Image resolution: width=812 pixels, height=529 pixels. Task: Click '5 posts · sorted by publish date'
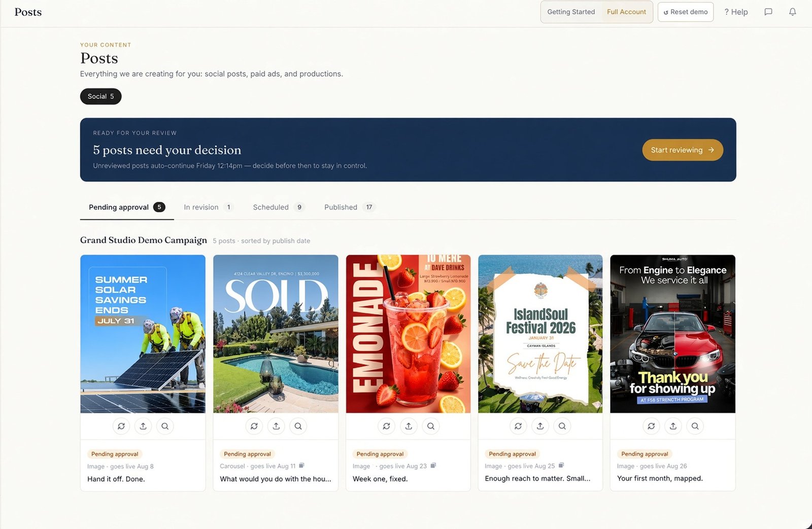(x=261, y=241)
